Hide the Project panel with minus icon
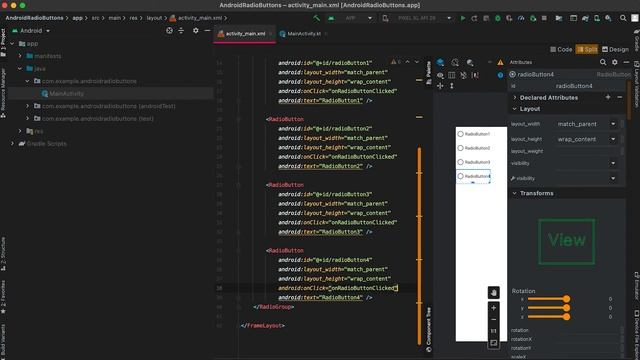 pyautogui.click(x=207, y=31)
